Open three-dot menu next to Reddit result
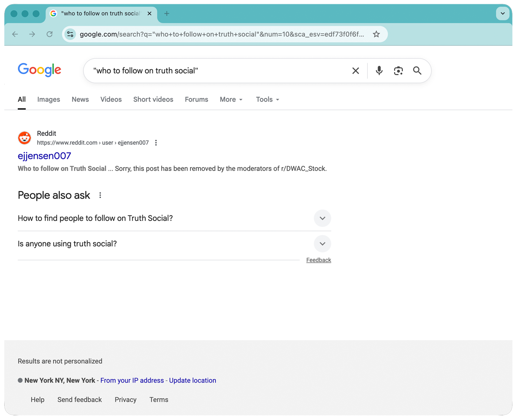The width and height of the screenshot is (516, 420). pyautogui.click(x=156, y=143)
